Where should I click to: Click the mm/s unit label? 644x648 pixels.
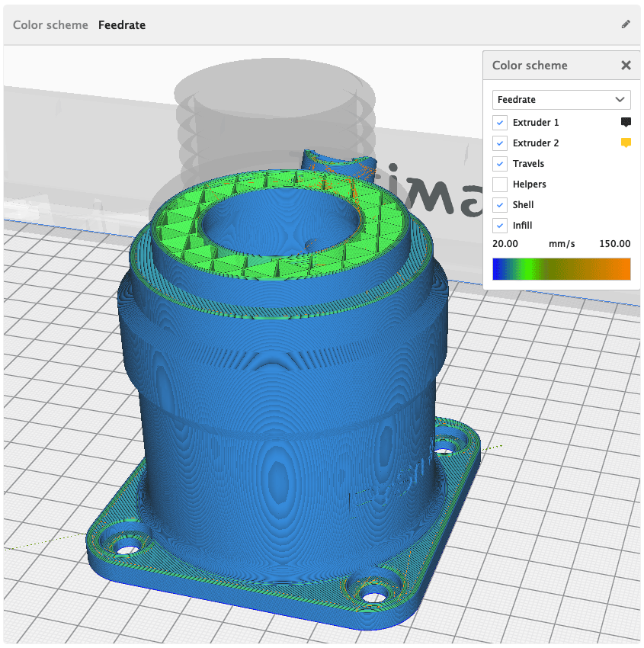pos(561,244)
